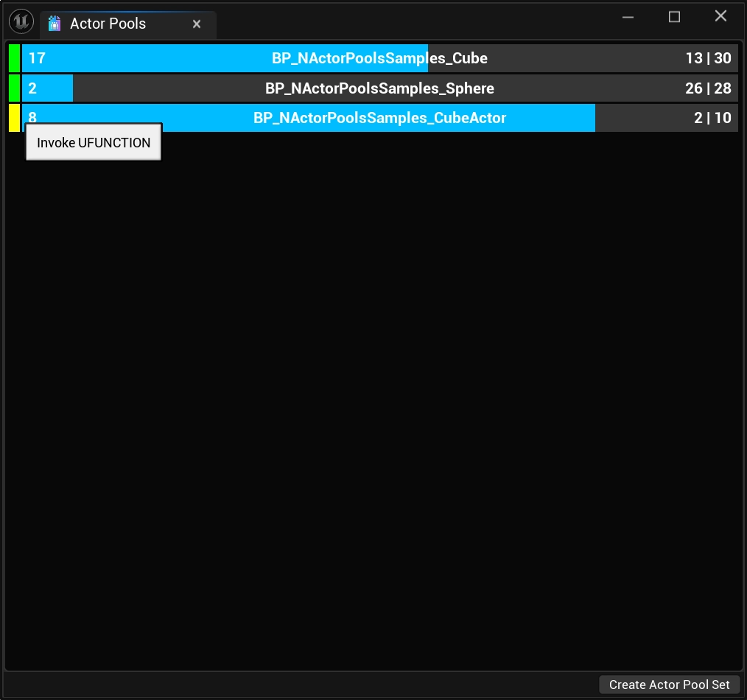Click the Actor Pools tab icon

[54, 24]
